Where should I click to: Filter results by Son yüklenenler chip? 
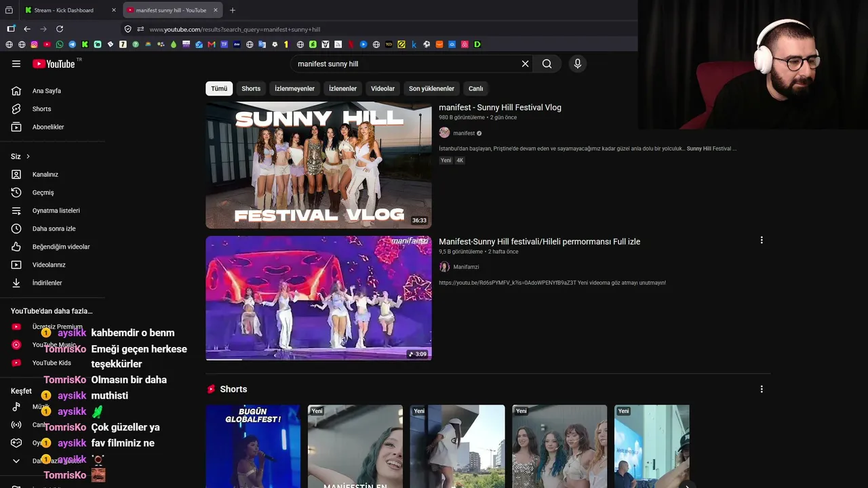pos(431,89)
